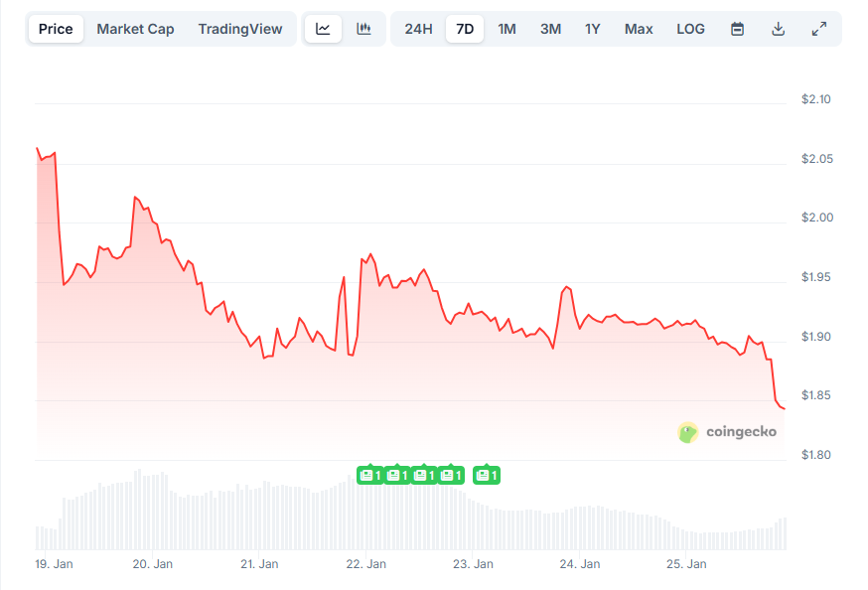Expand chart using the fullscreen arrows icon
Image resolution: width=868 pixels, height=590 pixels.
pos(819,29)
